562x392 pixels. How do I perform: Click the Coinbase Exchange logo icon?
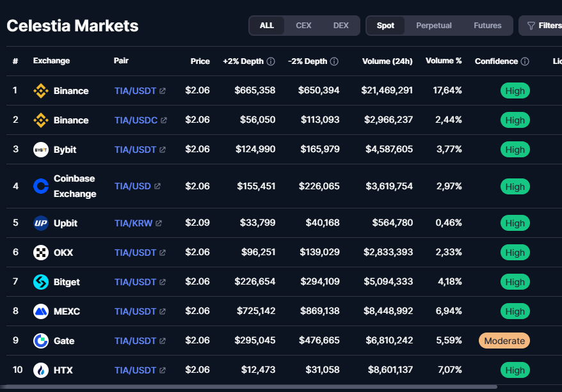click(41, 186)
